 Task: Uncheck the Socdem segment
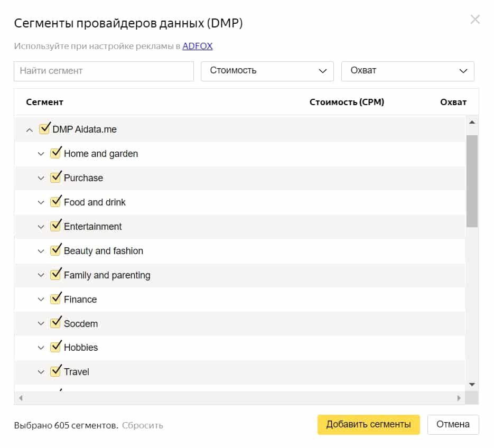pos(56,323)
